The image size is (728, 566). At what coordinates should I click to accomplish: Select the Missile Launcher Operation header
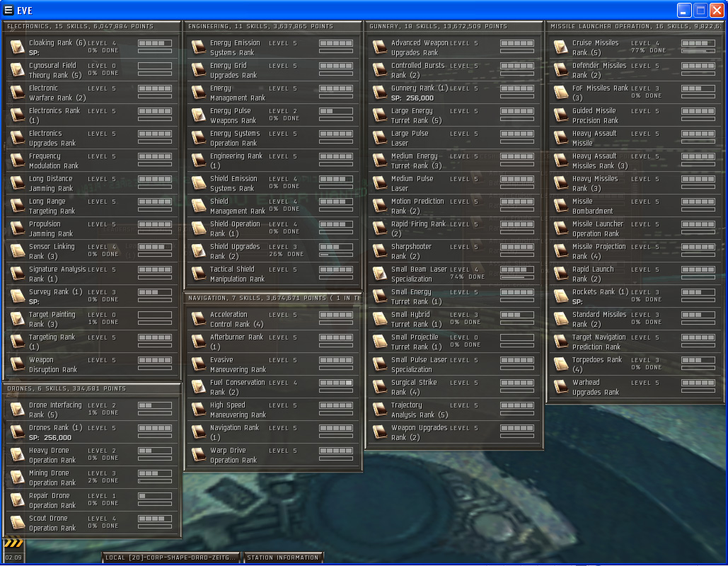[635, 26]
